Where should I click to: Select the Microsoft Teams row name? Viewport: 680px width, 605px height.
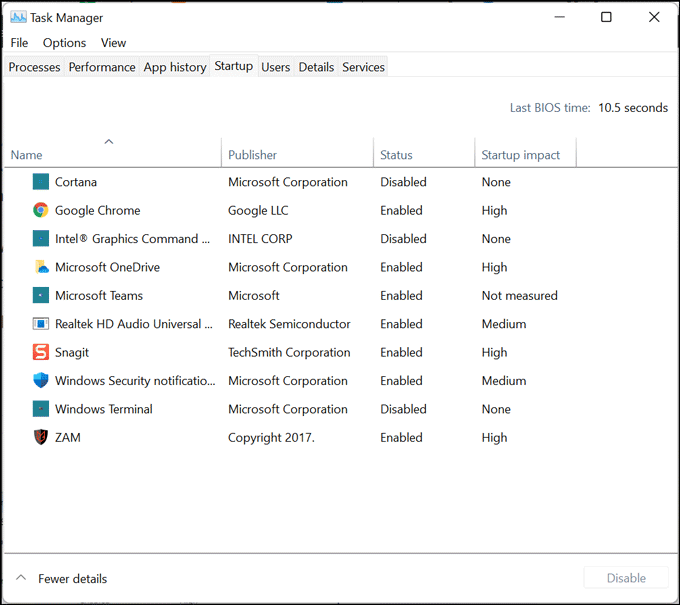(x=99, y=295)
